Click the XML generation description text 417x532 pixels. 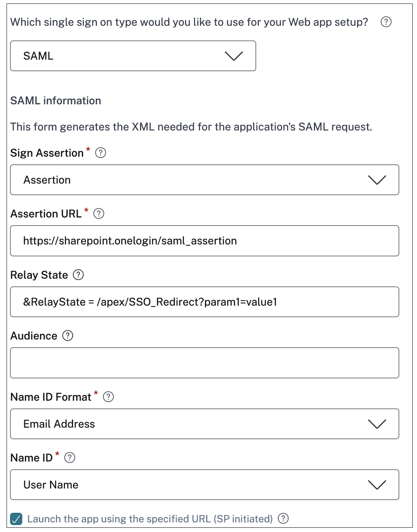pos(191,127)
